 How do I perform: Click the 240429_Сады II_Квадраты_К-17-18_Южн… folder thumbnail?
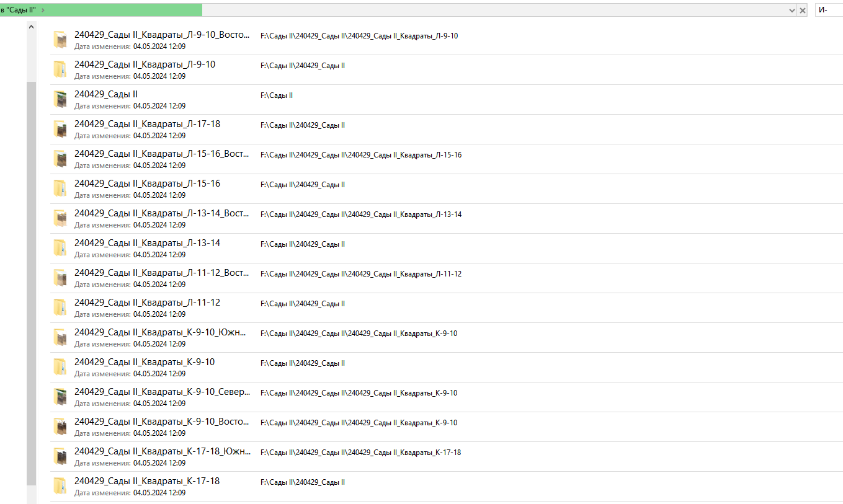60,456
